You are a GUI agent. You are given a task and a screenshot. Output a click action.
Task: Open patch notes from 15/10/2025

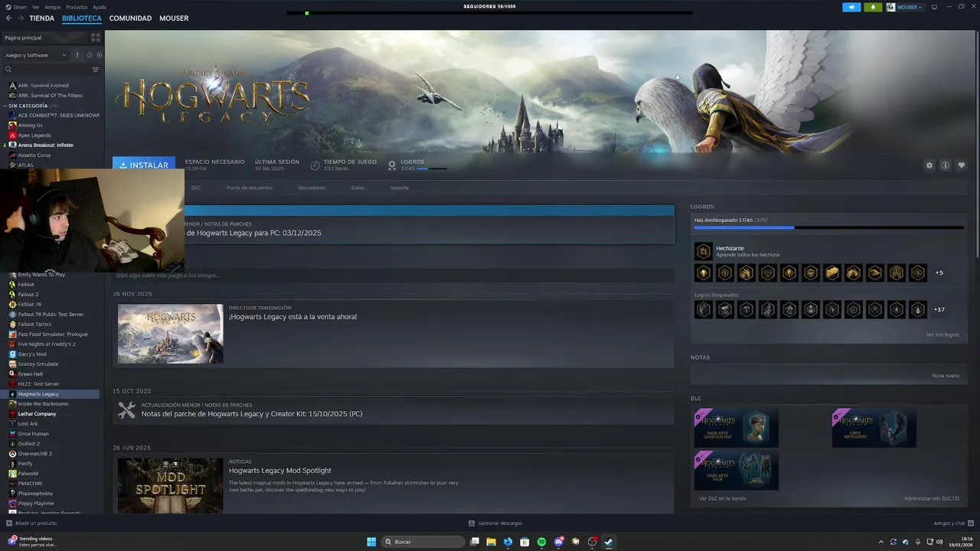[x=252, y=414]
